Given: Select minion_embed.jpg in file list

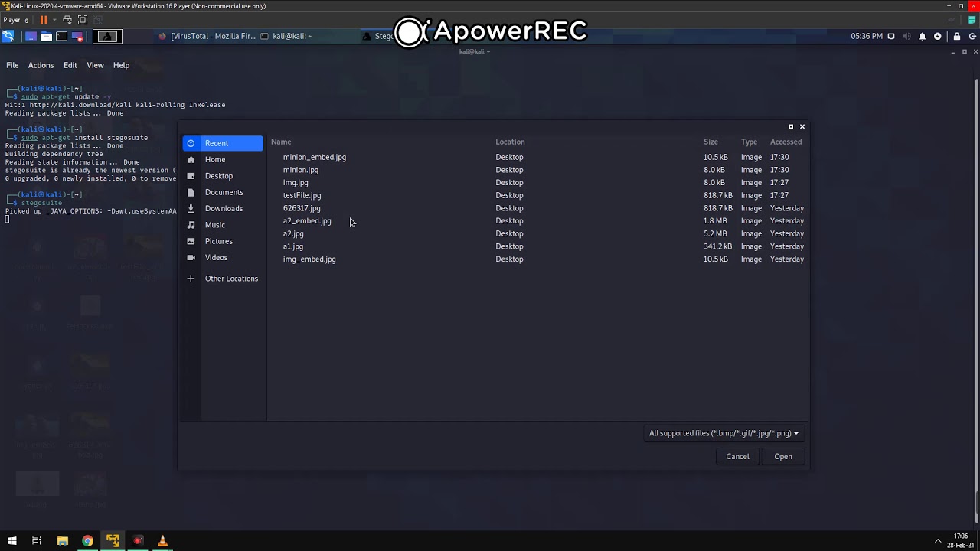Looking at the screenshot, I should (315, 157).
